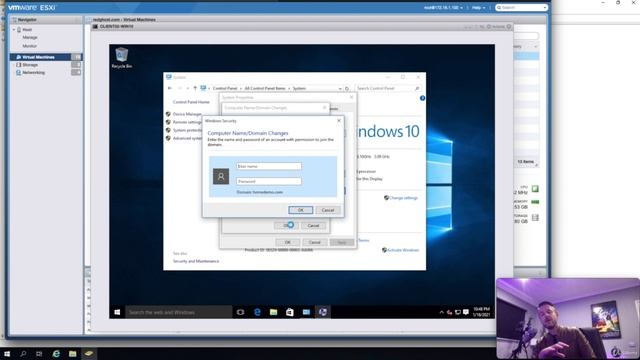Click the Change settings link

pos(403,198)
